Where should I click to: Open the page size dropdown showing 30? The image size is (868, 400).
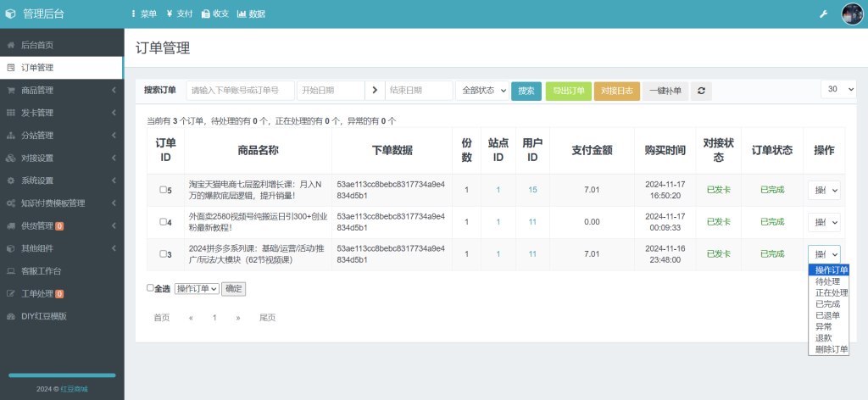click(x=838, y=89)
